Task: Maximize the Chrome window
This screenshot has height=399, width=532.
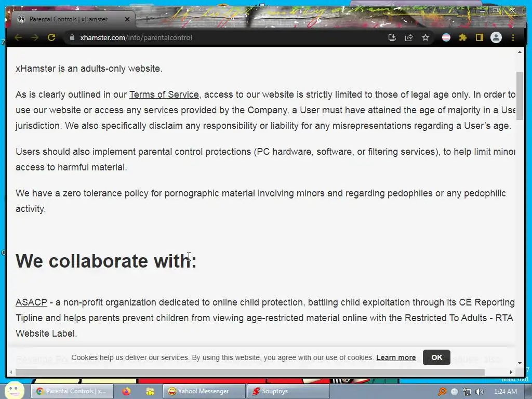Action: point(495,11)
